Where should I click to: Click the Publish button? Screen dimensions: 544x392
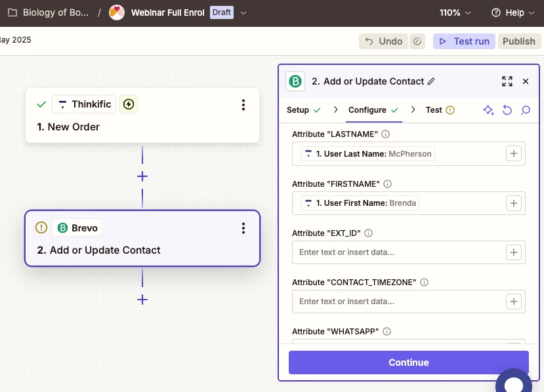point(519,41)
